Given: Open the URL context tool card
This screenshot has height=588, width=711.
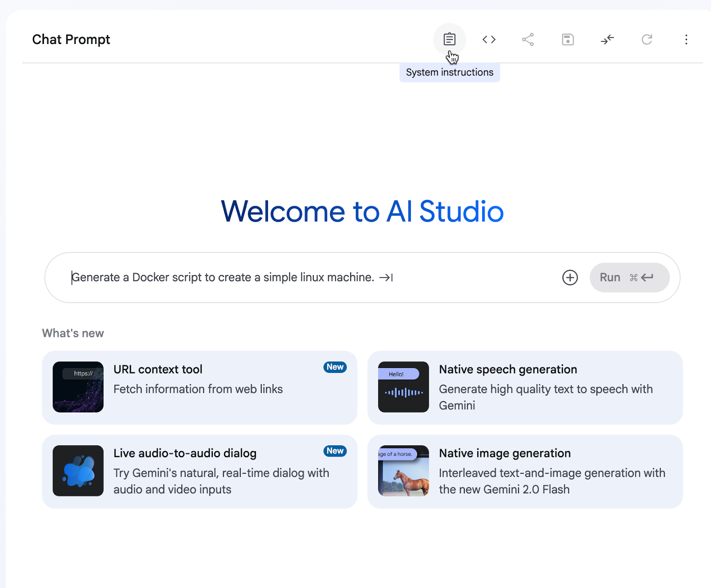Looking at the screenshot, I should pos(200,387).
